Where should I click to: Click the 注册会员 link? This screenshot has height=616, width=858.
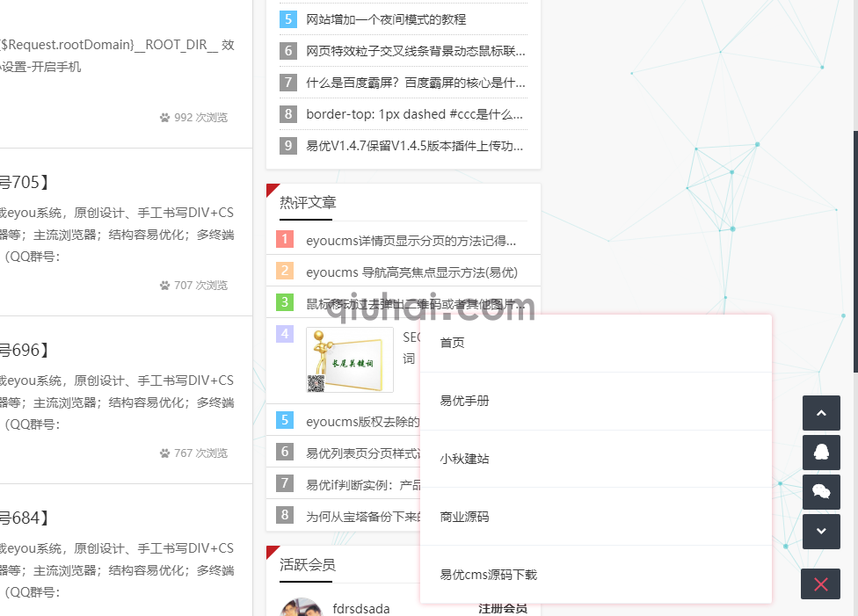click(x=504, y=606)
